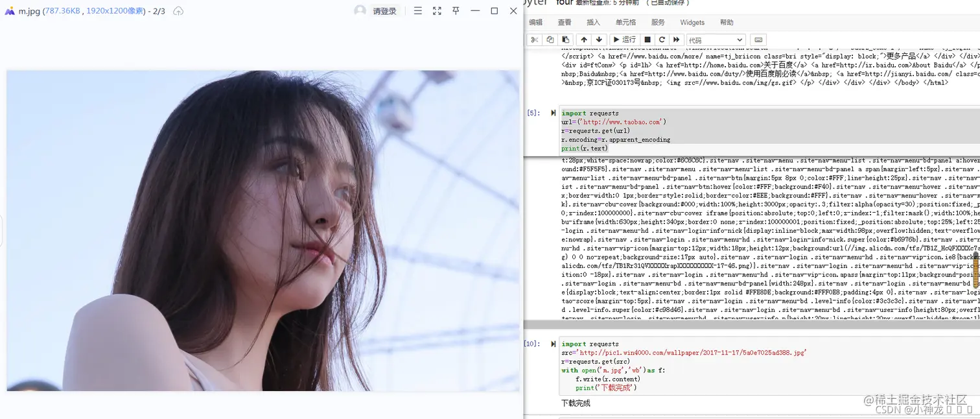
Task: Minimize the image viewer window
Action: [475, 11]
